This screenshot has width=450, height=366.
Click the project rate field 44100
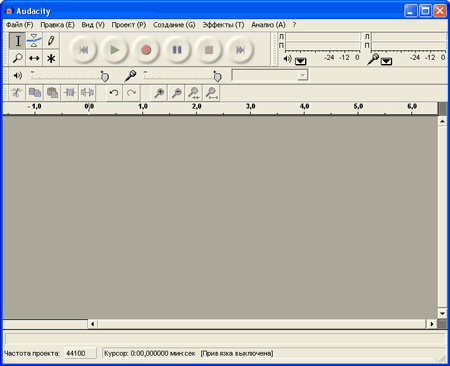click(x=80, y=353)
